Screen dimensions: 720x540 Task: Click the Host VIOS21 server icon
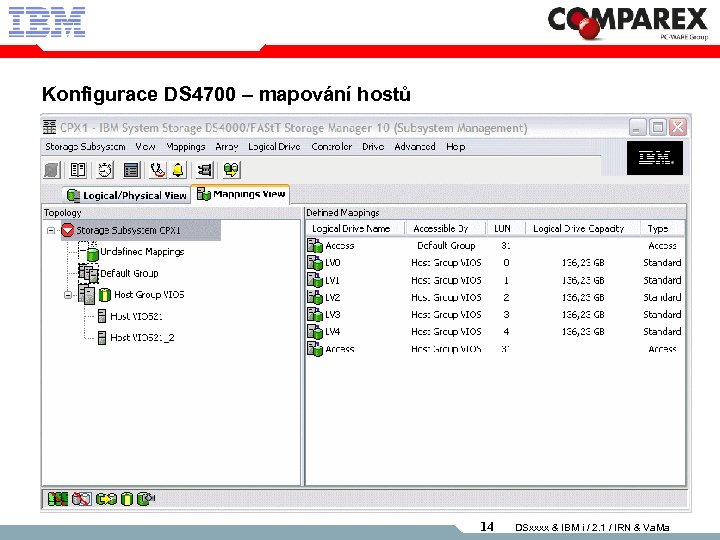tap(102, 316)
